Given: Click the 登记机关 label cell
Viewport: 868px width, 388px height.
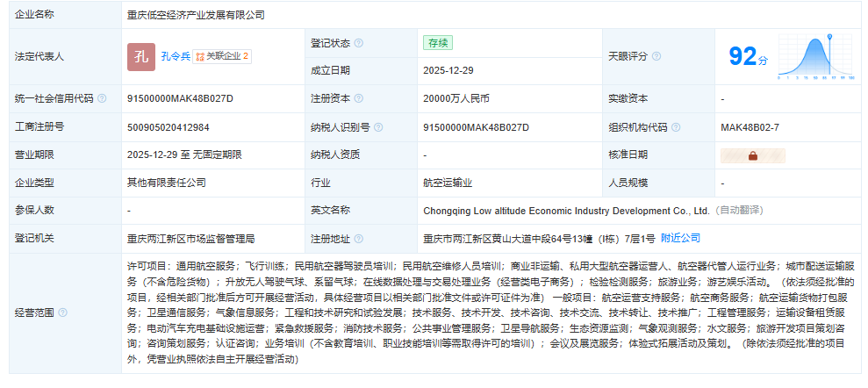Looking at the screenshot, I should coord(65,239).
